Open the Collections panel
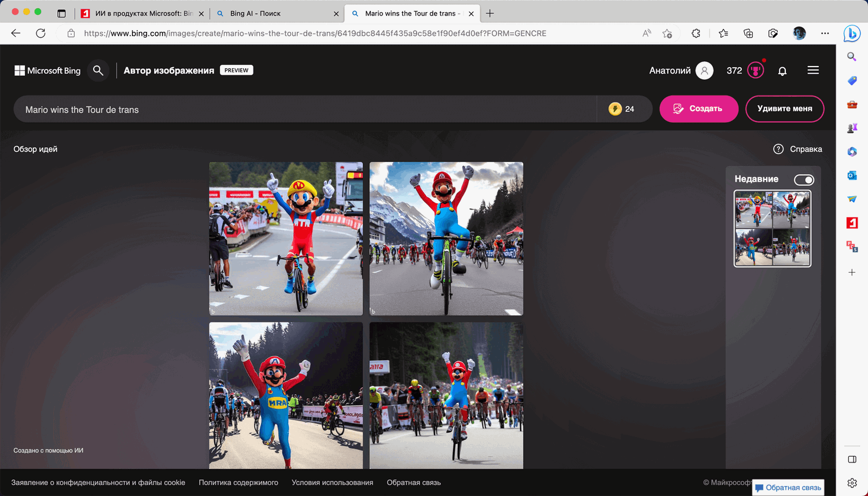The image size is (868, 496). [x=748, y=33]
